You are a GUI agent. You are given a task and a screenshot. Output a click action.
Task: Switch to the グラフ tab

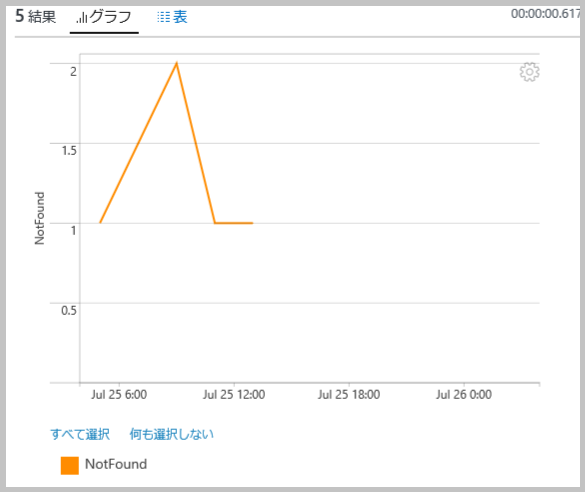point(104,17)
